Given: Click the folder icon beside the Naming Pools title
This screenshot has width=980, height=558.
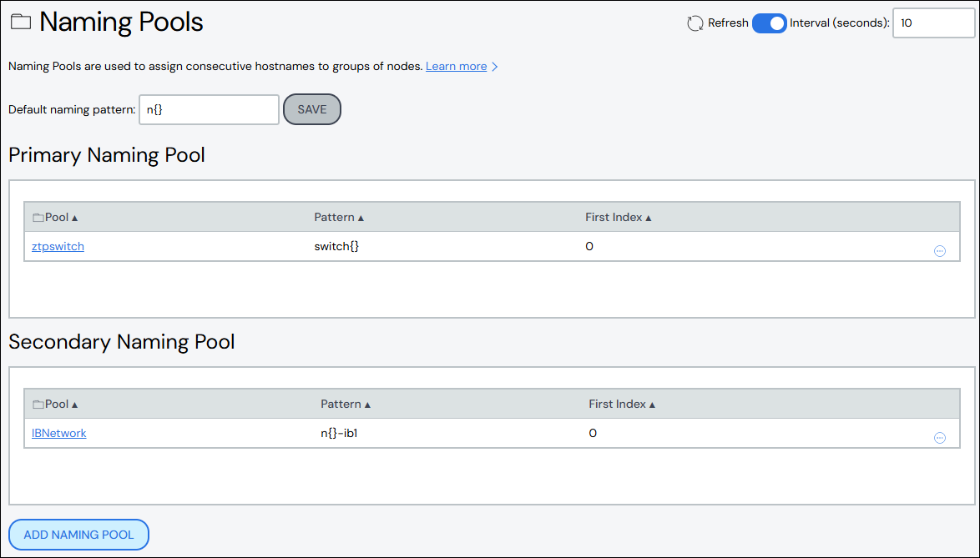Looking at the screenshot, I should (x=21, y=22).
